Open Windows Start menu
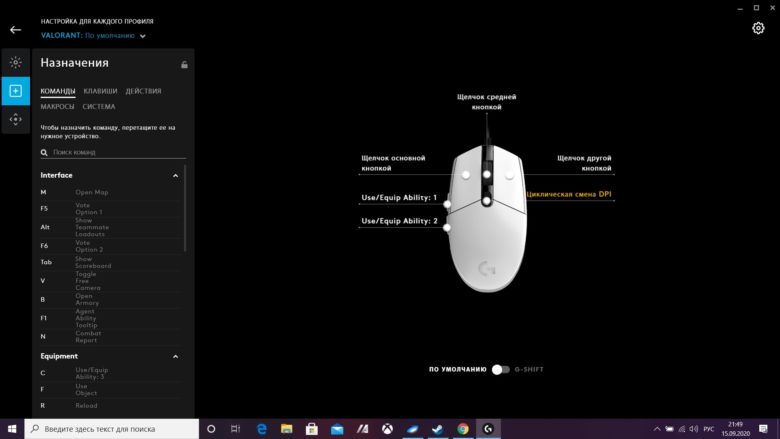Image resolution: width=780 pixels, height=439 pixels. point(12,429)
